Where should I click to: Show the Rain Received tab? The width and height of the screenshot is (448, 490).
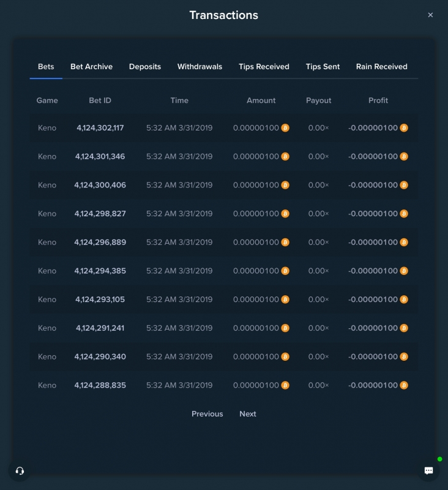381,67
